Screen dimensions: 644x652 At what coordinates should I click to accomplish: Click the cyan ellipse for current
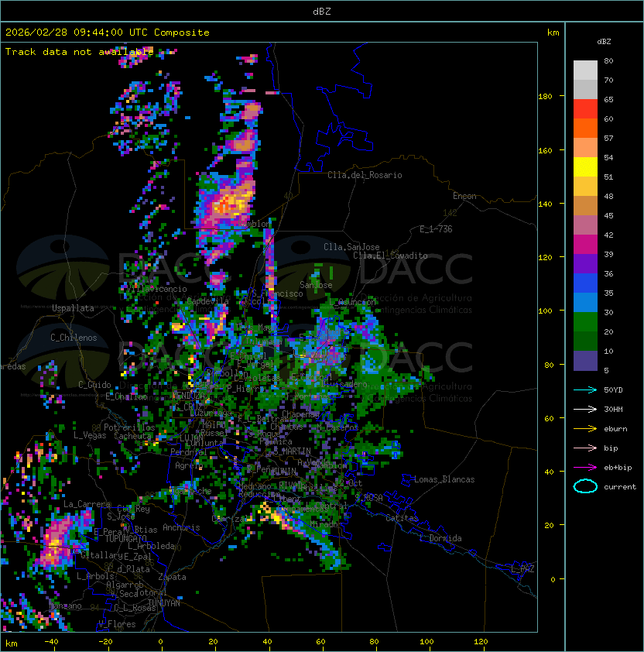pos(585,487)
